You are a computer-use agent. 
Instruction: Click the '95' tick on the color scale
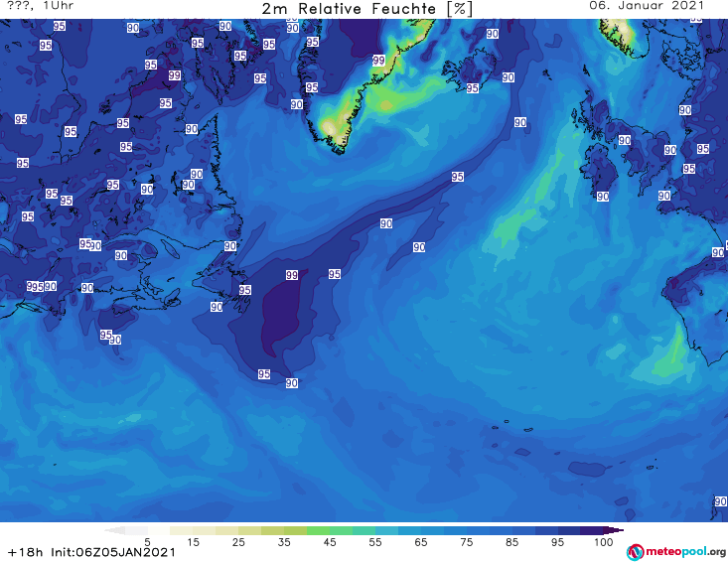coord(557,542)
